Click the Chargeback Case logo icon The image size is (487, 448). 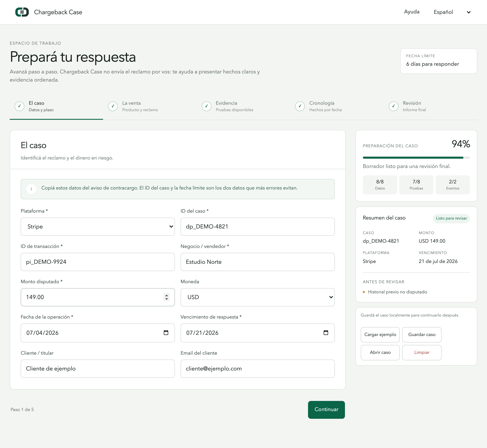click(x=22, y=12)
